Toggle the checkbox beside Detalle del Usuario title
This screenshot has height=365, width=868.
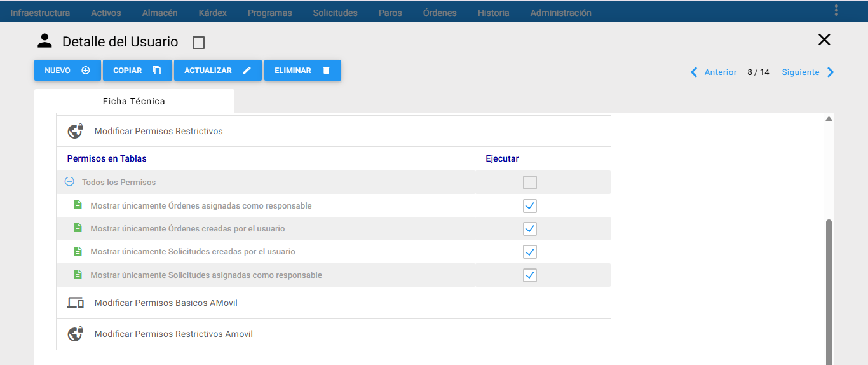click(198, 43)
